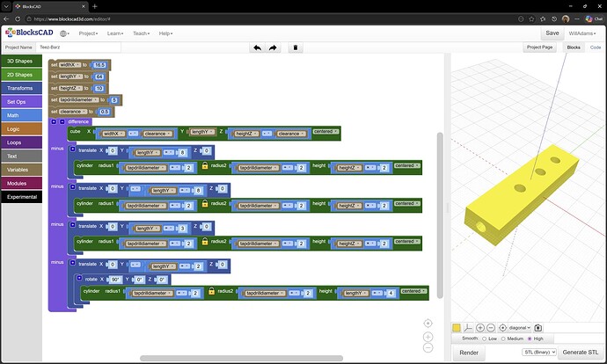Toggle the axes display icon

click(468, 328)
